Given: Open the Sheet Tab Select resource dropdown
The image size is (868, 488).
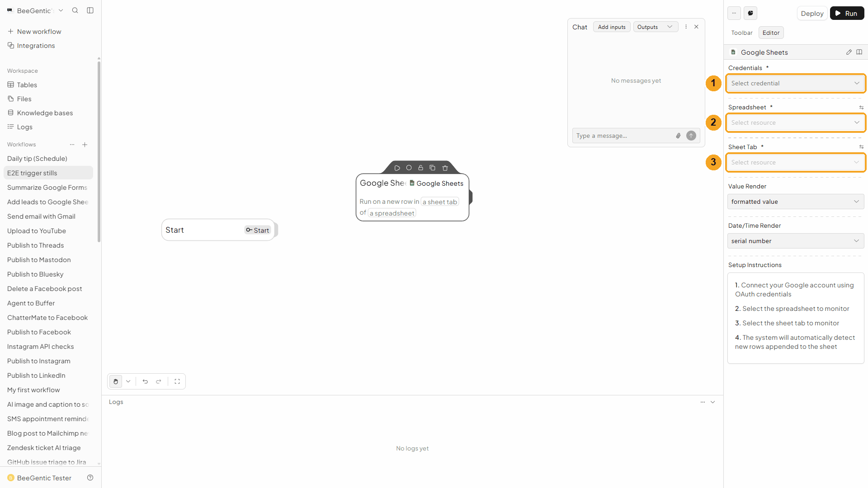Looking at the screenshot, I should (796, 162).
